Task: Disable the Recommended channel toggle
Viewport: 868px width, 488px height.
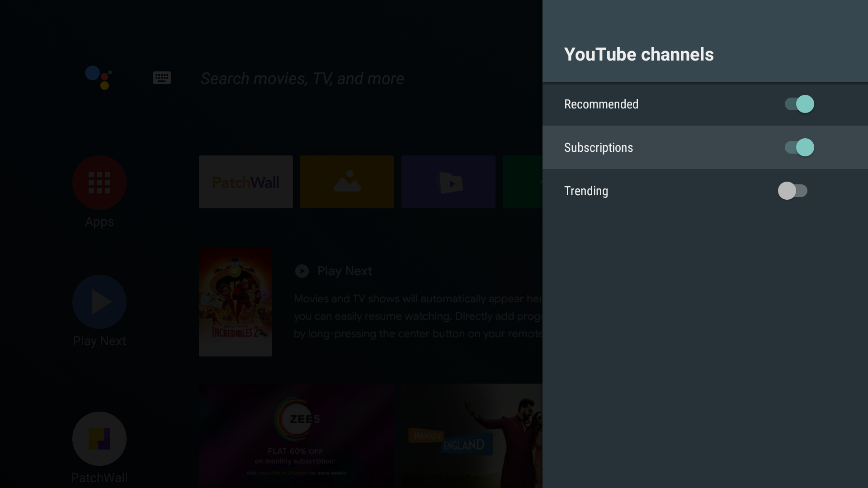Action: pos(798,104)
